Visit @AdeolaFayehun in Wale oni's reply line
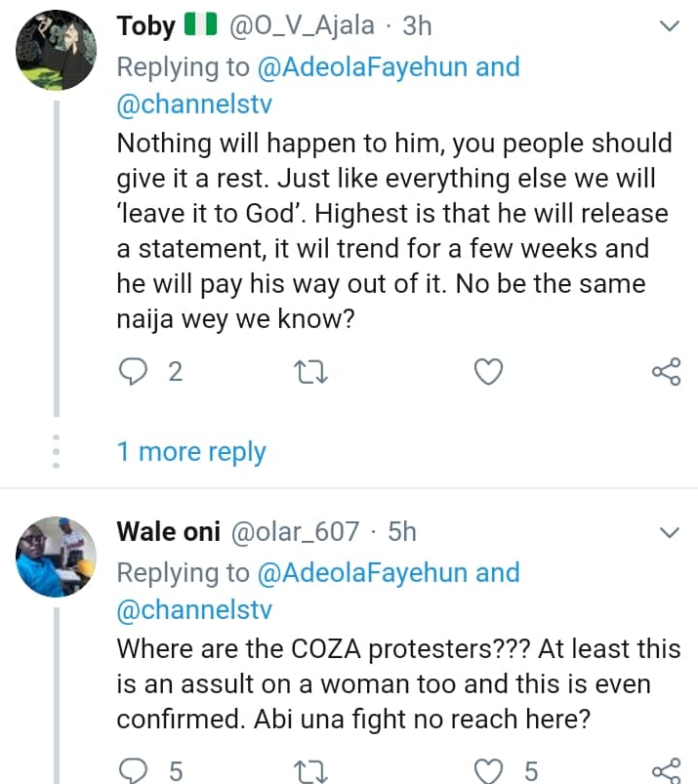This screenshot has height=784, width=698. click(x=363, y=573)
